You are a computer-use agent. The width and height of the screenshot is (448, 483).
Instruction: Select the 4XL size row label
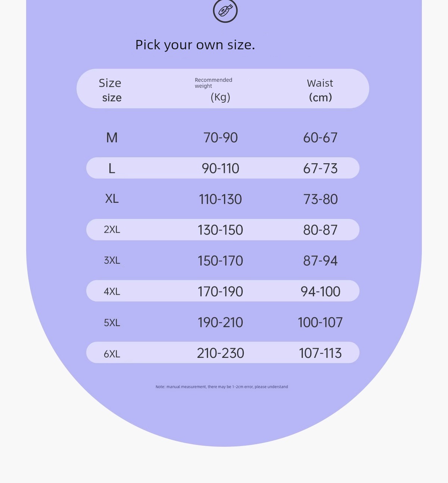pyautogui.click(x=112, y=291)
